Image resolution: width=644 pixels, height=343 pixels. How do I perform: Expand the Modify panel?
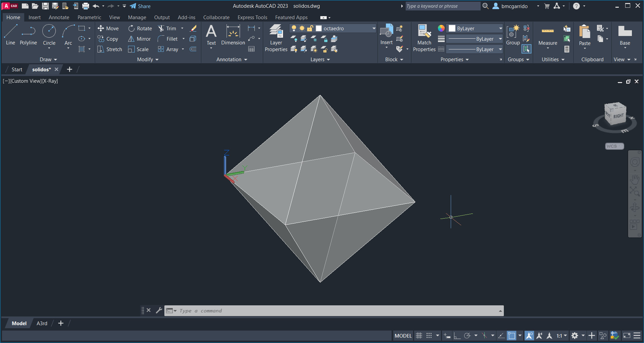tap(148, 60)
